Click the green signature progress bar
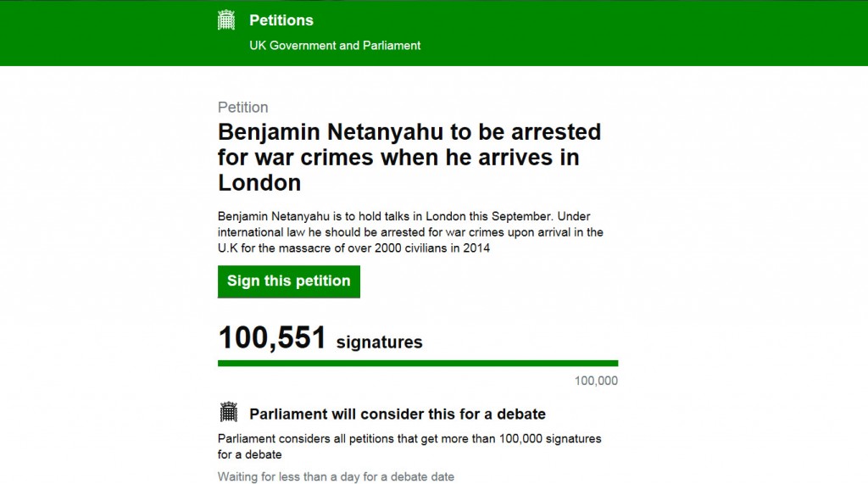The height and width of the screenshot is (484, 868). [x=417, y=364]
